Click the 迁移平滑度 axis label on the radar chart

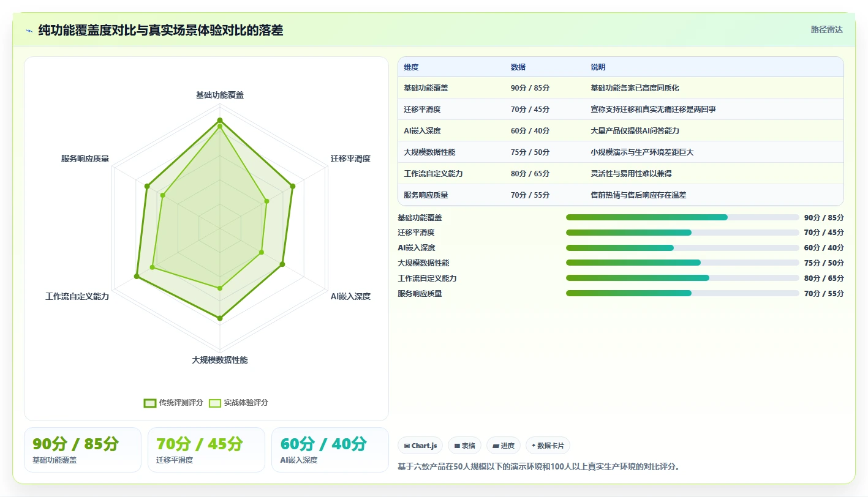[350, 159]
